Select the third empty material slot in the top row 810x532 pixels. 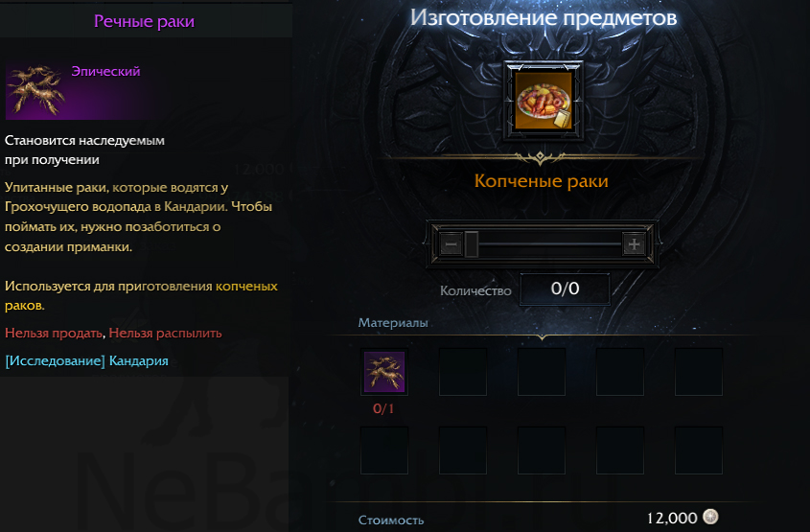pos(542,372)
